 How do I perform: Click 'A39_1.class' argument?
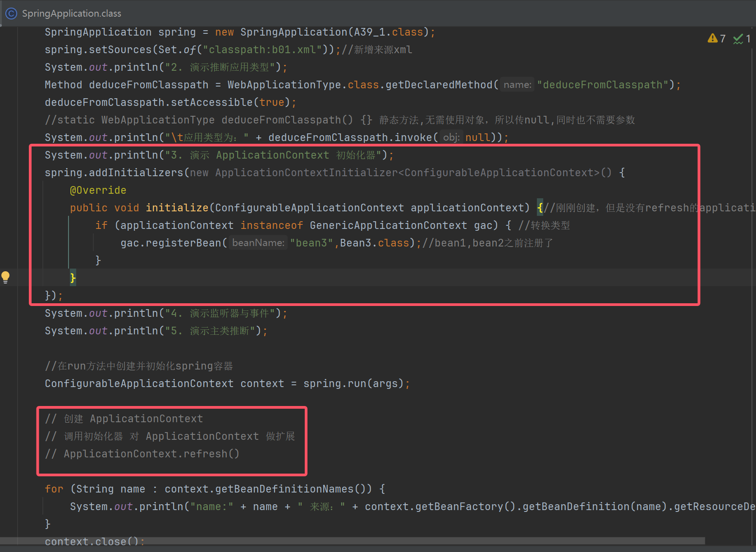click(x=389, y=32)
